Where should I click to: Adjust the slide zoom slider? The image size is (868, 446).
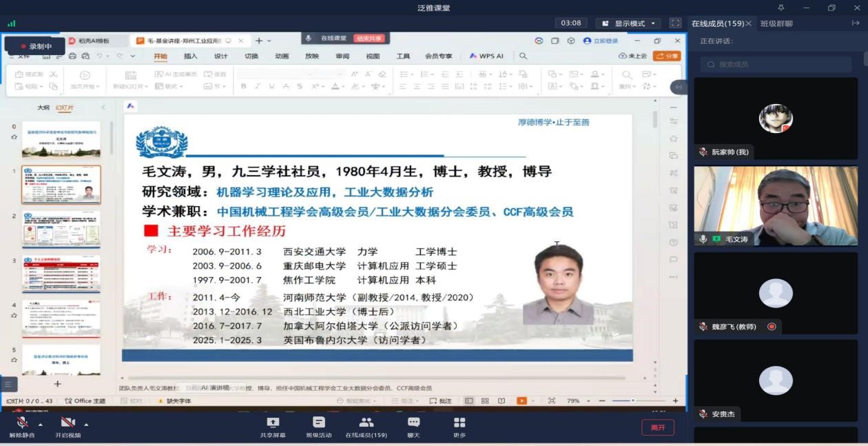click(633, 401)
